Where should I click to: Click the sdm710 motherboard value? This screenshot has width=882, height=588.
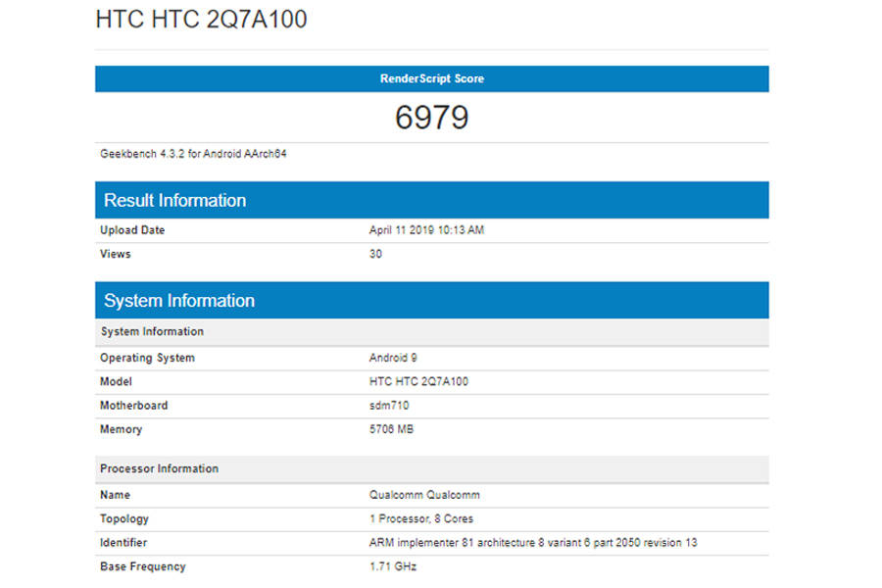pos(384,406)
